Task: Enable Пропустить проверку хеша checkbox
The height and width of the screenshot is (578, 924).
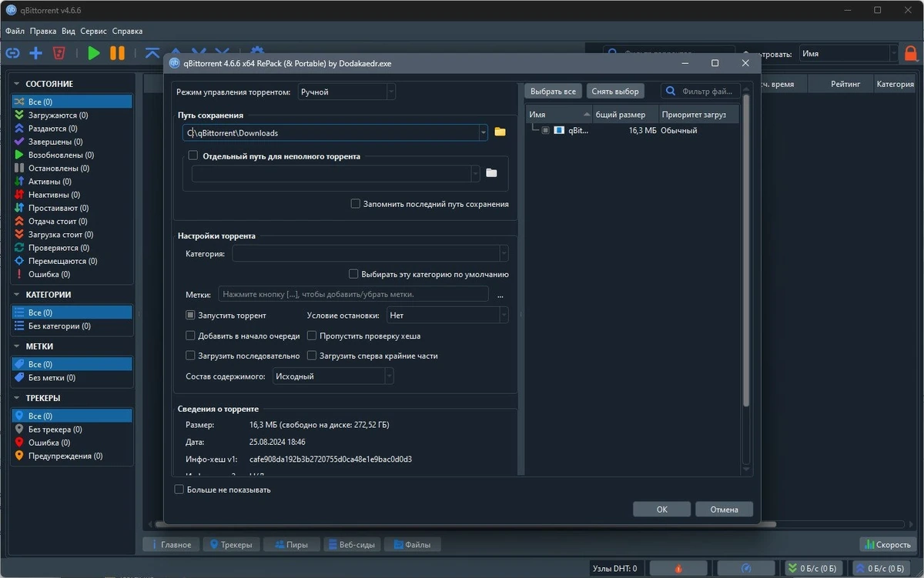Action: pos(312,336)
